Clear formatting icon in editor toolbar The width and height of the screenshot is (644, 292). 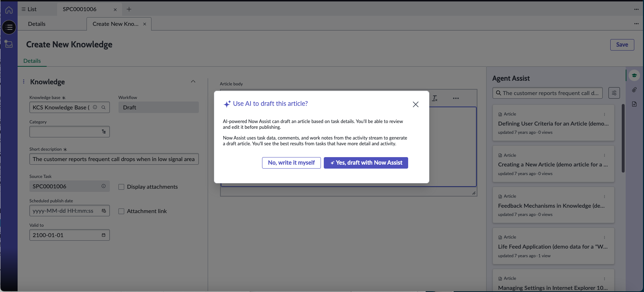pos(435,98)
